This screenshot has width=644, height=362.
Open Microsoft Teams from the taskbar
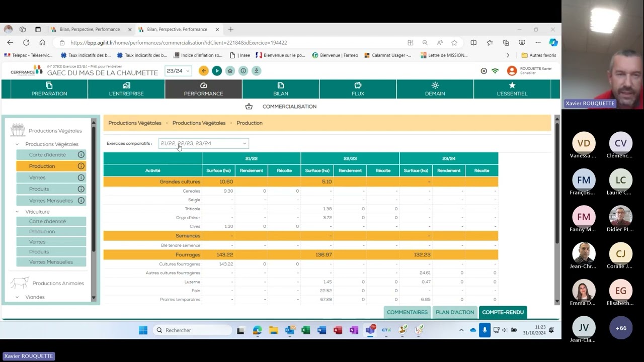click(370, 330)
